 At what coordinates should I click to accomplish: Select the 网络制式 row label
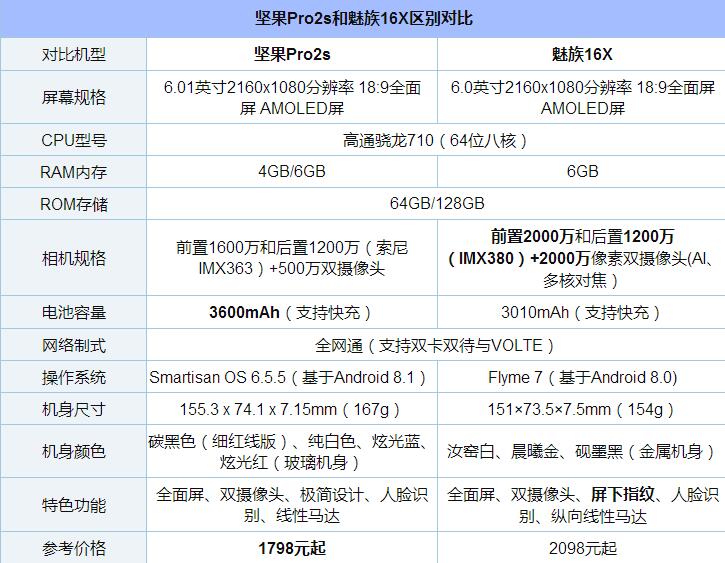(x=74, y=345)
